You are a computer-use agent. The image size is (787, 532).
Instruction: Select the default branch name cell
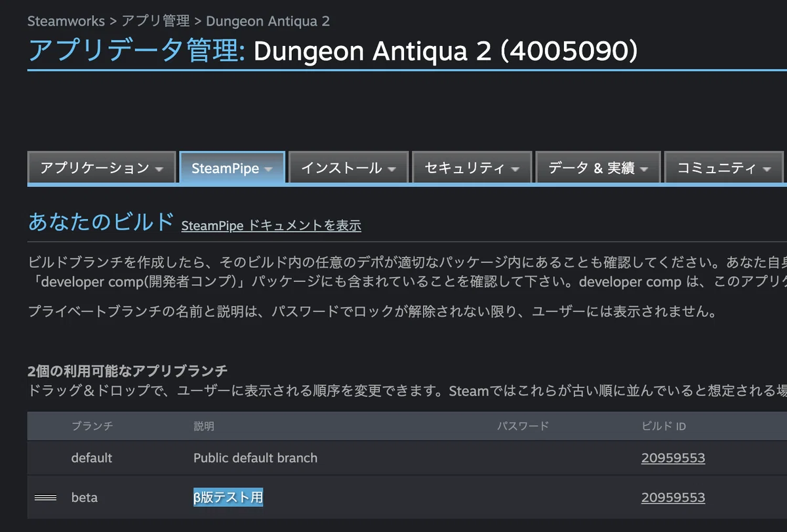point(92,458)
